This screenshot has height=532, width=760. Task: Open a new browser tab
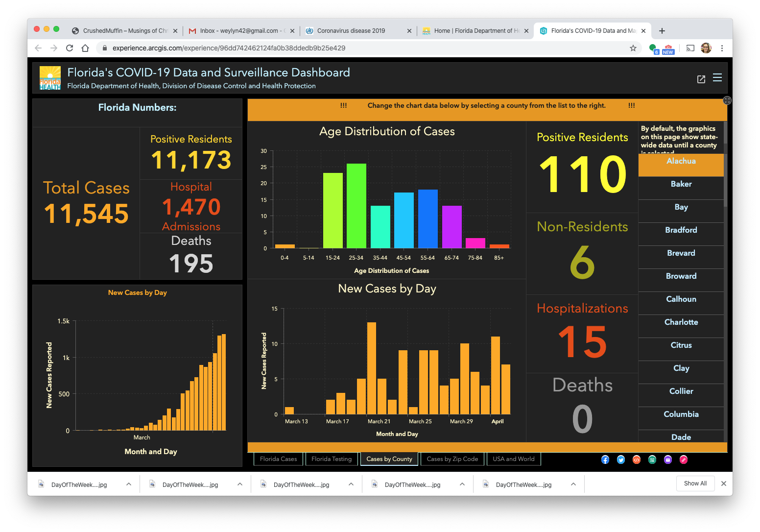click(662, 31)
